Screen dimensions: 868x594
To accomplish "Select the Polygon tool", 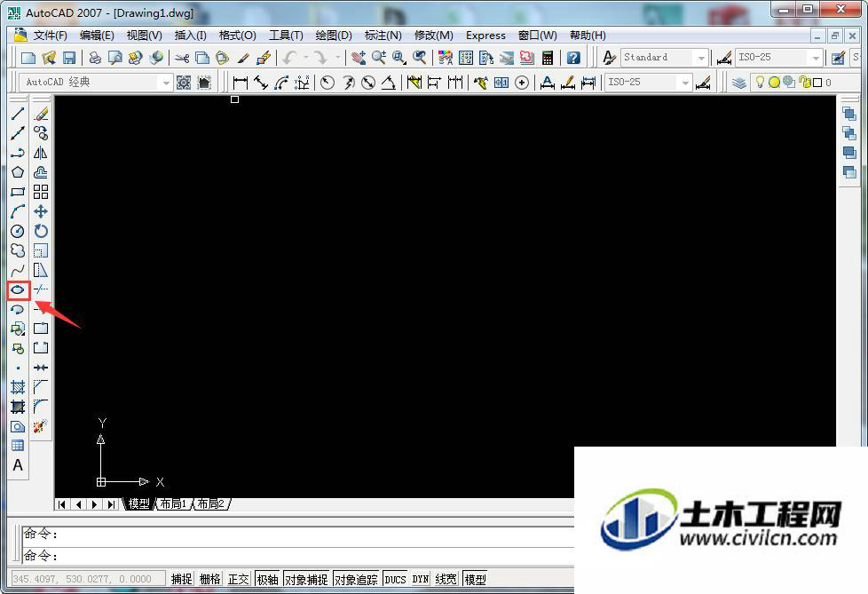I will click(x=18, y=172).
